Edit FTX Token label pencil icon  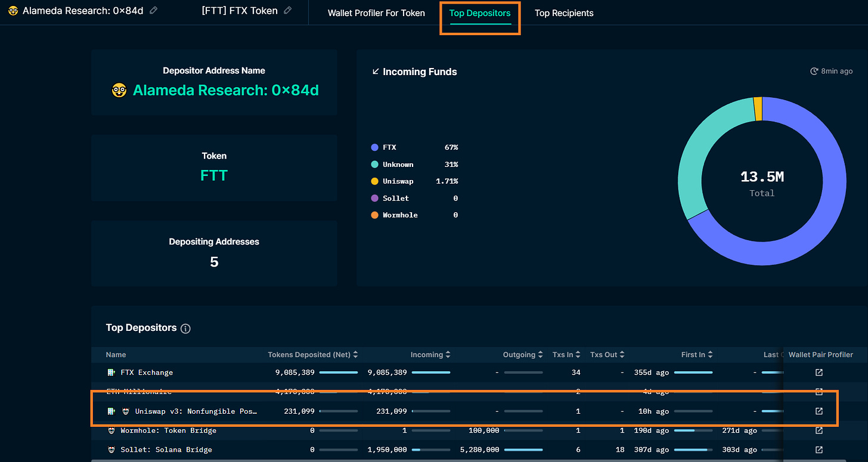coord(288,10)
